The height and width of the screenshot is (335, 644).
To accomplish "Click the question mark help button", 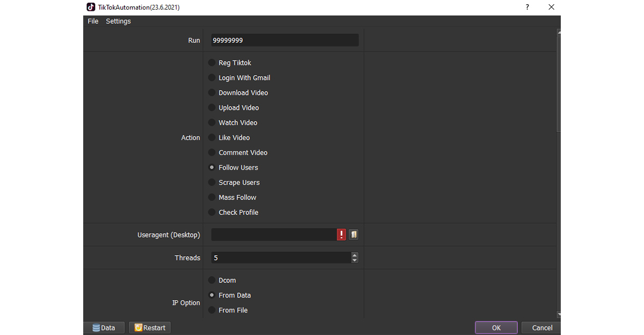I will (x=527, y=7).
